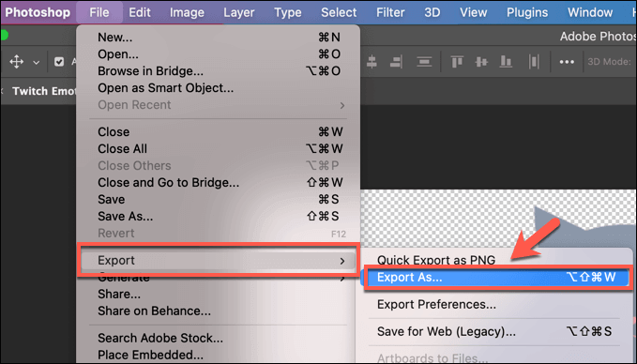Click the align vertical centers icon
Image resolution: width=637 pixels, height=364 pixels.
click(x=481, y=62)
